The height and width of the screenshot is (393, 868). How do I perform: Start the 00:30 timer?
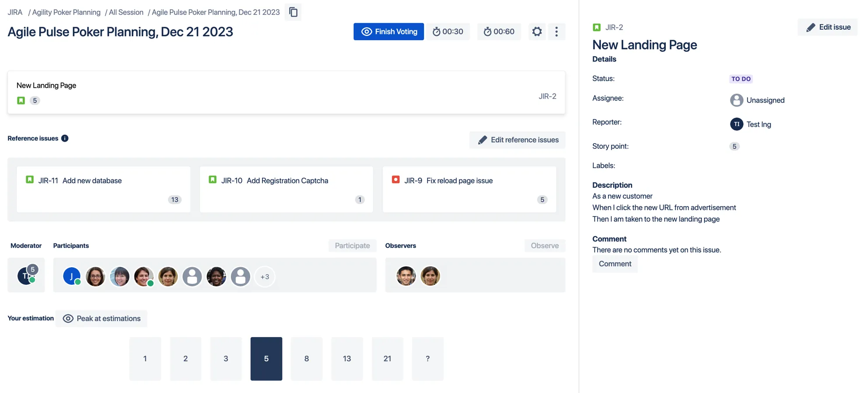(x=448, y=31)
